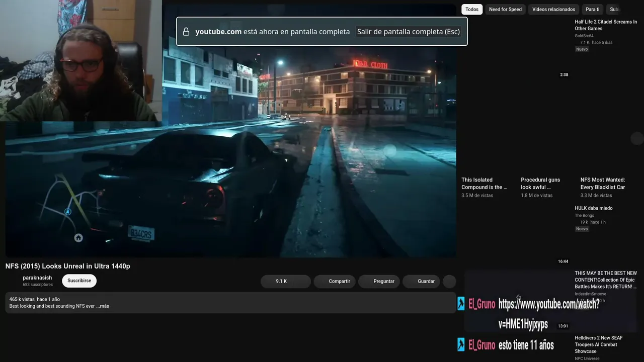This screenshot has width=644, height=362.
Task: Click the '16:44' duration badge
Action: click(563, 261)
